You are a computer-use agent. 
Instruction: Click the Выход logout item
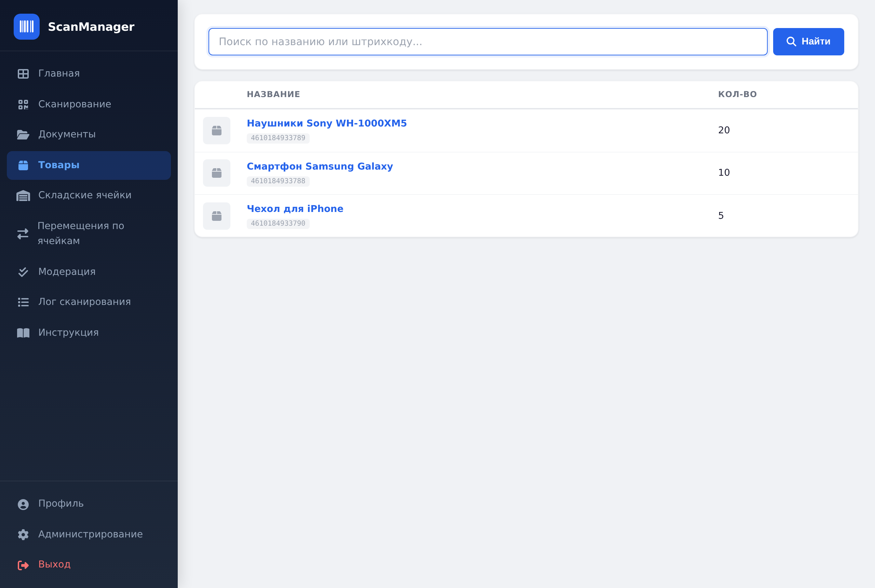click(89, 565)
